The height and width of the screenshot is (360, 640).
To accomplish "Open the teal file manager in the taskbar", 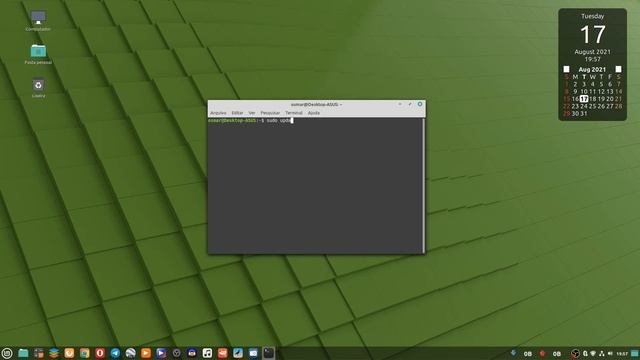I will [x=23, y=353].
